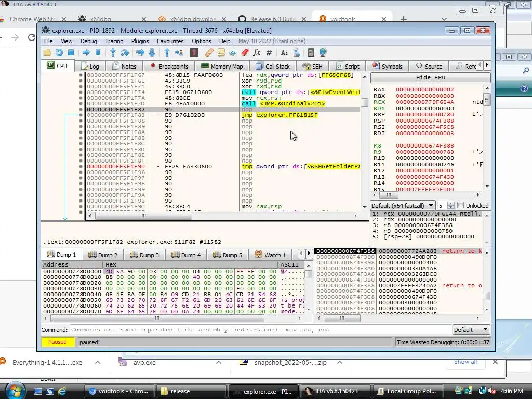The height and width of the screenshot is (399, 532).
Task: Click the Open file folder toolbar icon
Action: [47, 52]
